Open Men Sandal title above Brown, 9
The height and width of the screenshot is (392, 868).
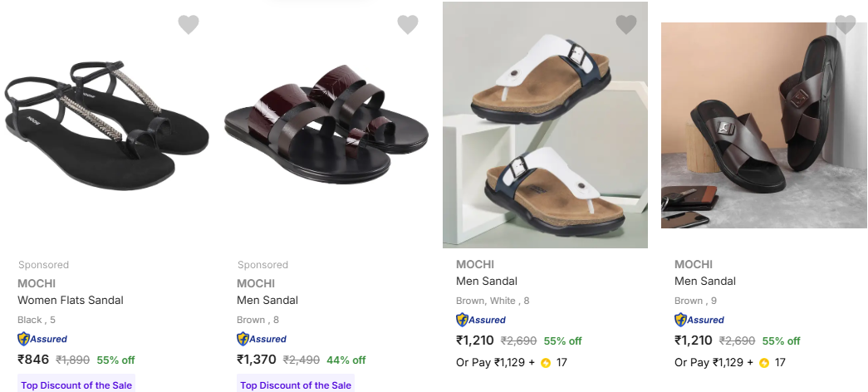click(705, 281)
